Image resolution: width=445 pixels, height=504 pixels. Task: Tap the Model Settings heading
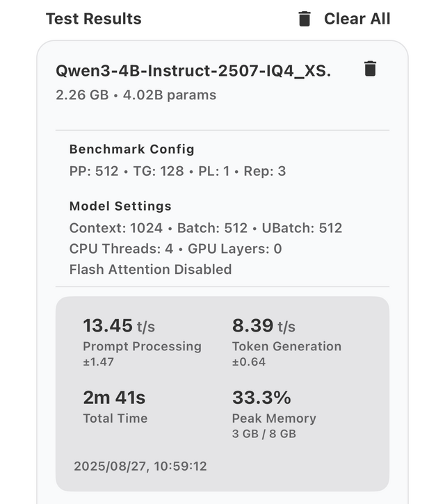[x=120, y=206]
